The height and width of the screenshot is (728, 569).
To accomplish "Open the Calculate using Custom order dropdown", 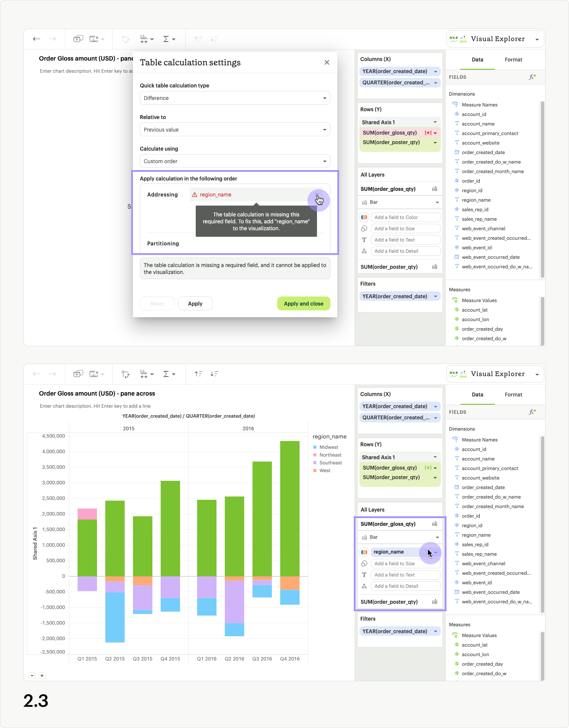I will pos(235,161).
